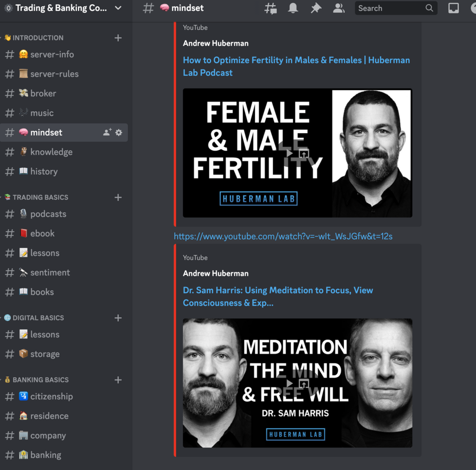Click create invite icon on mindset channel

[x=107, y=132]
